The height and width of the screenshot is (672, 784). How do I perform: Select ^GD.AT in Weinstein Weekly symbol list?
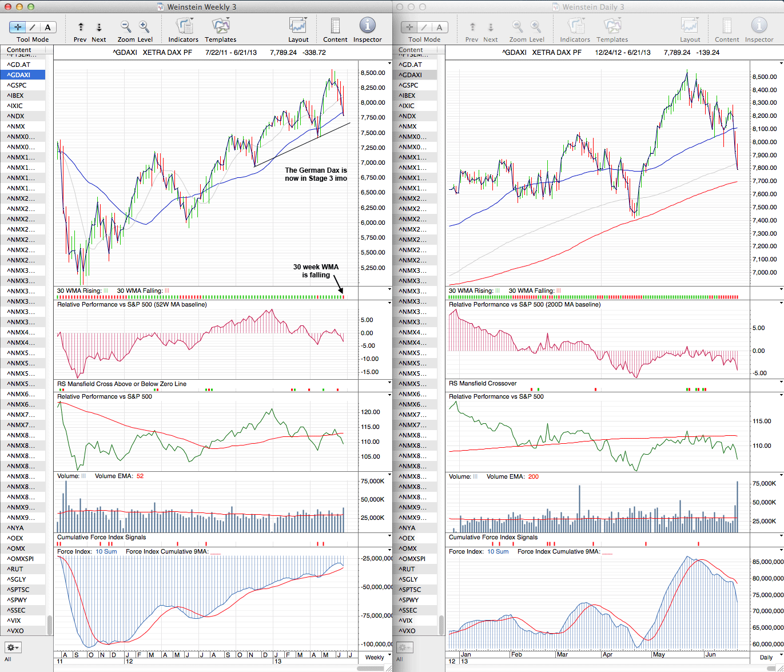point(23,65)
